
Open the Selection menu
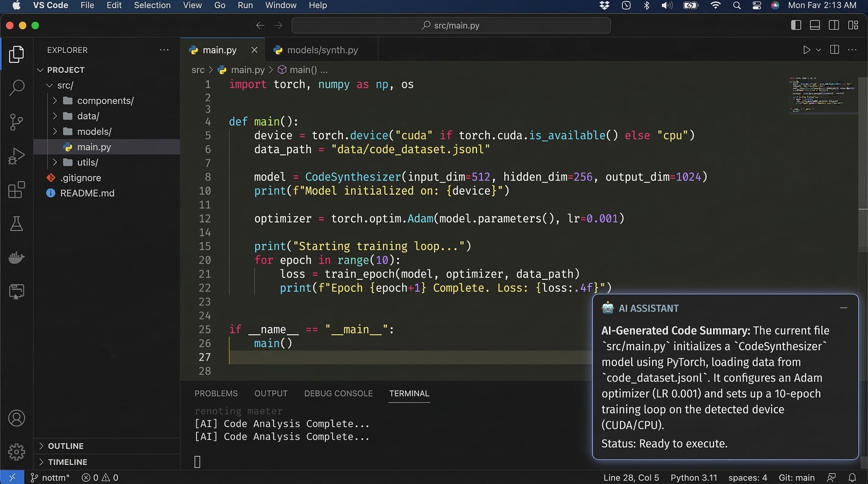pyautogui.click(x=152, y=5)
